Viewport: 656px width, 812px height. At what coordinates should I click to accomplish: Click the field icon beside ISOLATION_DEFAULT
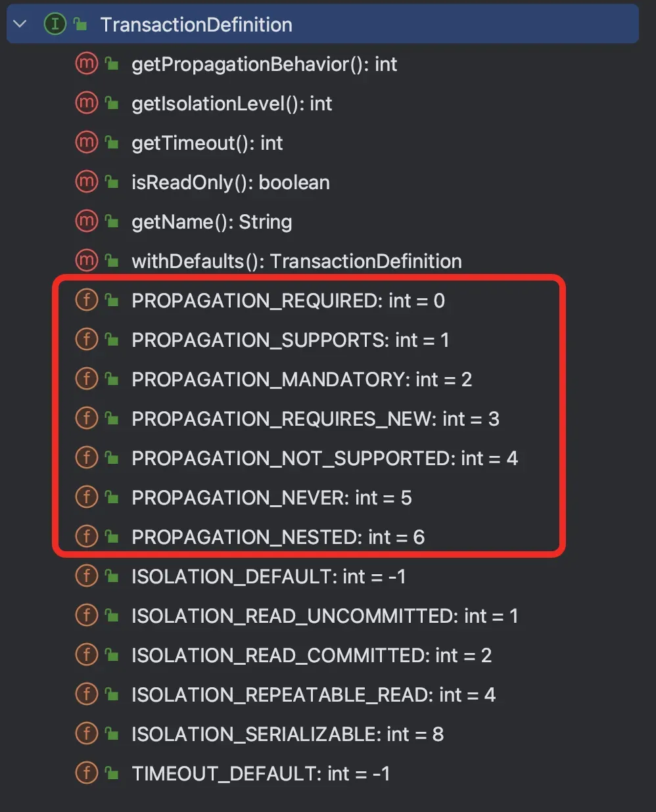(86, 575)
